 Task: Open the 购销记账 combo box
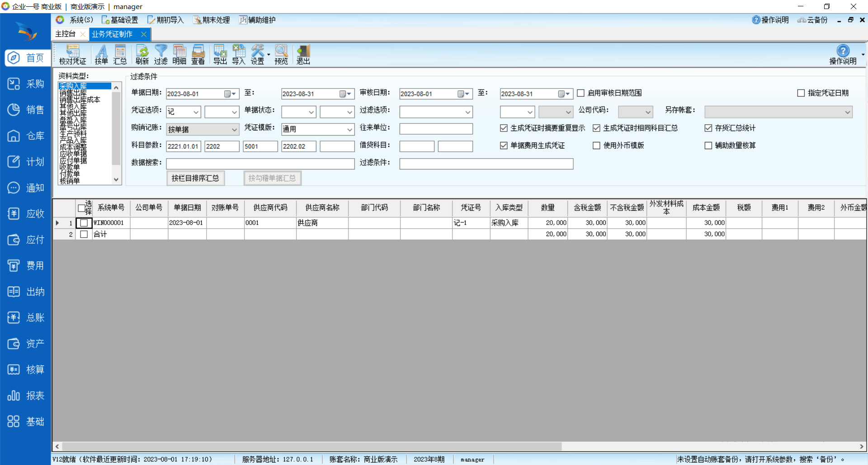tap(234, 130)
